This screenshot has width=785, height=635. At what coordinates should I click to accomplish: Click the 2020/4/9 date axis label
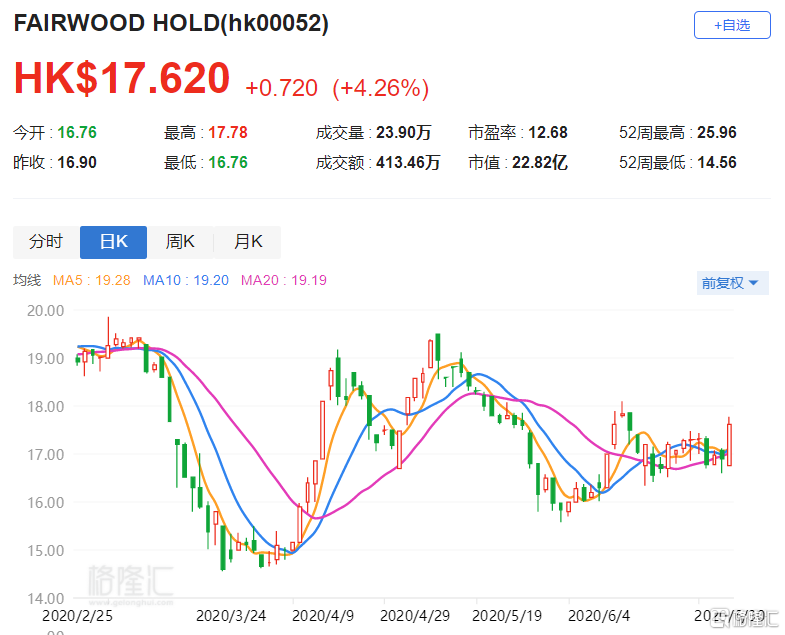(x=323, y=615)
